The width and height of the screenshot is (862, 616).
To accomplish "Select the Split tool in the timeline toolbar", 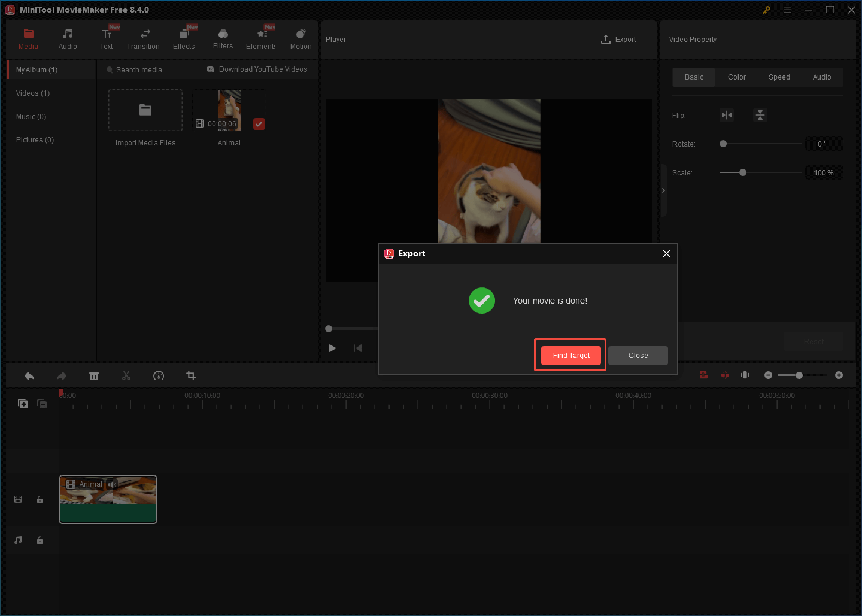I will click(126, 375).
